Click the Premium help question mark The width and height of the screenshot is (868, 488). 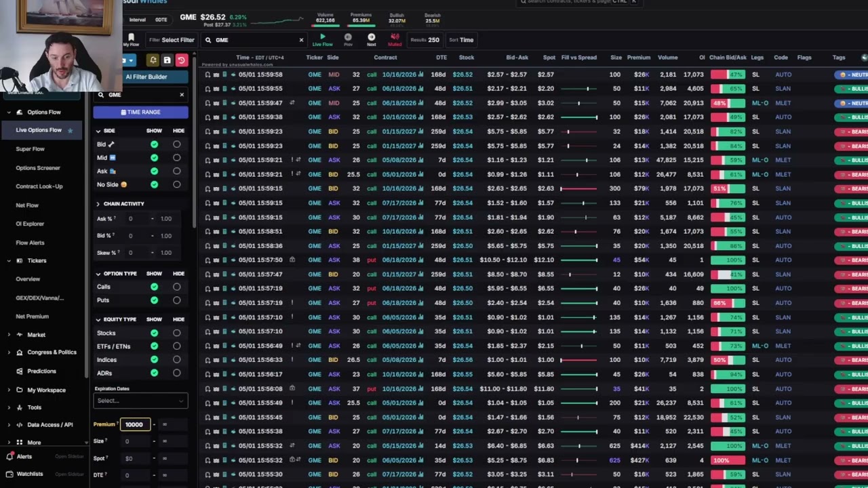point(117,424)
